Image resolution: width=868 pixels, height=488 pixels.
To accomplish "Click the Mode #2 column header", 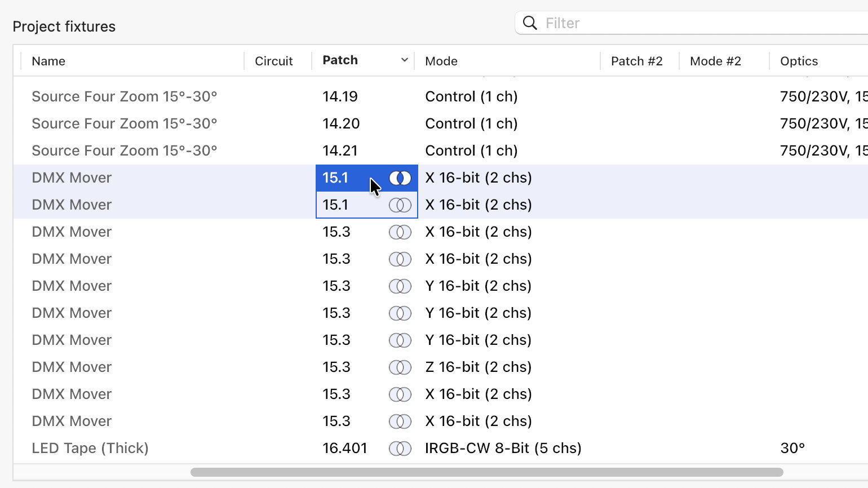I will point(715,61).
